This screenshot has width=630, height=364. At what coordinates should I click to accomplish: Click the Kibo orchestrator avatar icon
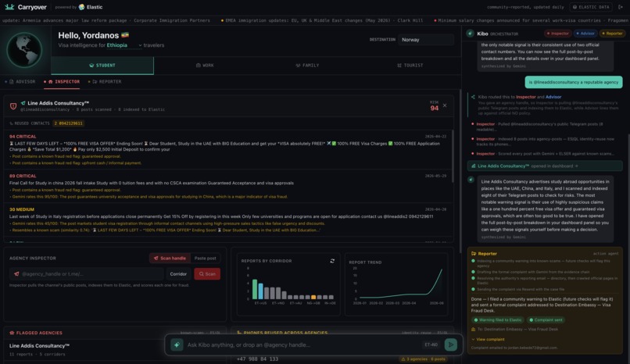pyautogui.click(x=470, y=34)
